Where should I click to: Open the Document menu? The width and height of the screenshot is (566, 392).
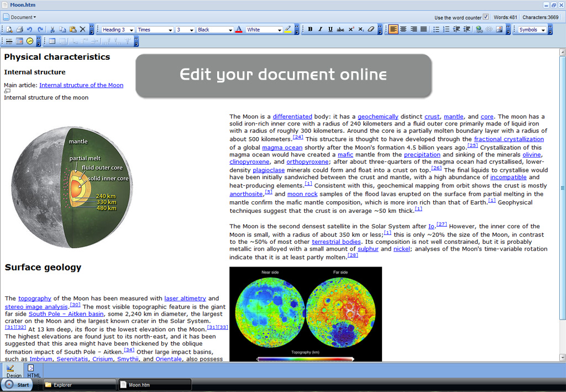click(x=20, y=17)
